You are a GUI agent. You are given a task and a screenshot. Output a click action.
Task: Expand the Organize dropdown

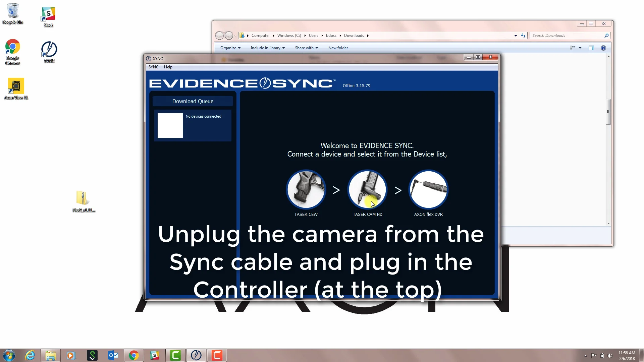[x=230, y=48]
